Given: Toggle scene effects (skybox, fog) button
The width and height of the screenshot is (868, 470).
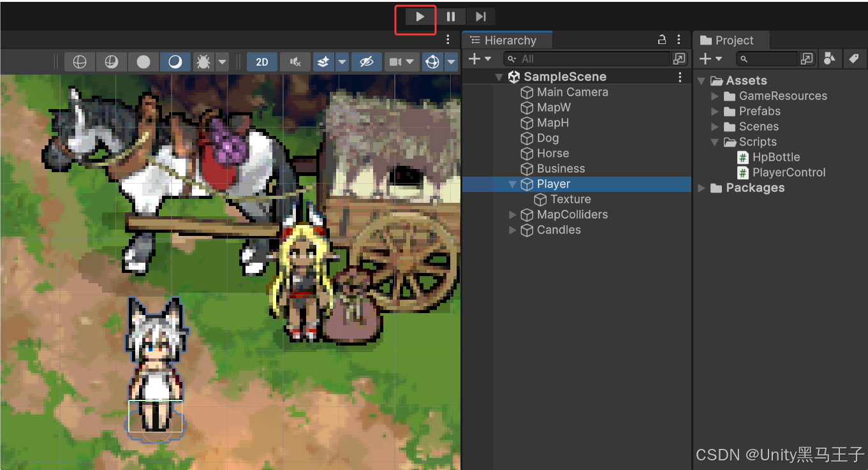Looking at the screenshot, I should pyautogui.click(x=324, y=62).
